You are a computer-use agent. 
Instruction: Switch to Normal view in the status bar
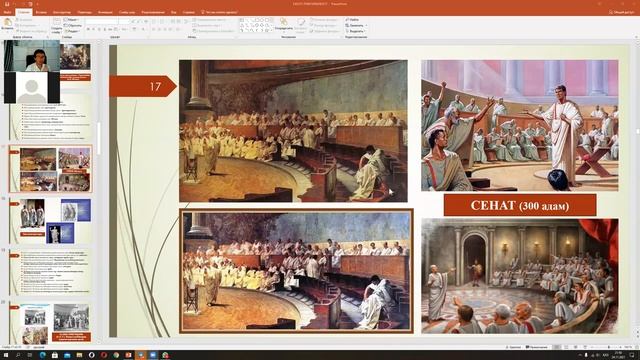coord(557,347)
